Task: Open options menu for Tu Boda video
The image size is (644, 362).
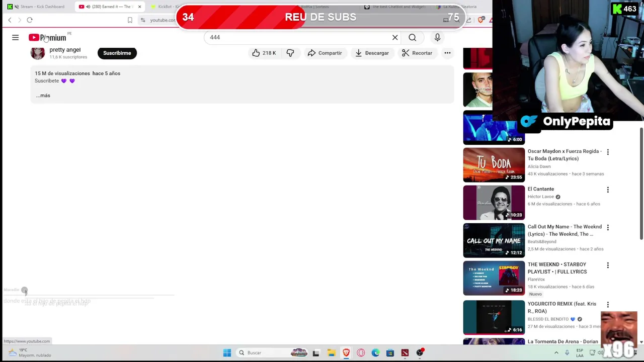Action: coord(608,152)
